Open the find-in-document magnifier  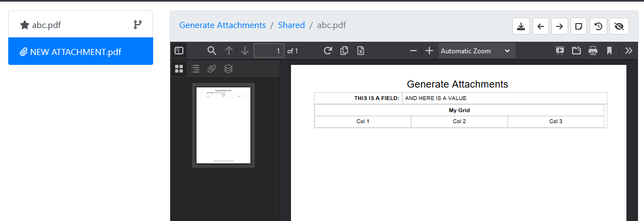point(211,51)
